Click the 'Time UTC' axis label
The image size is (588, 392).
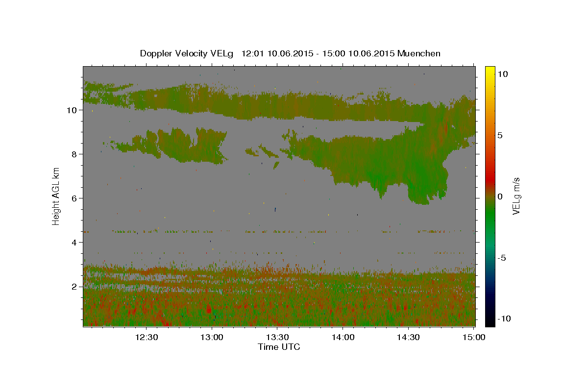click(279, 347)
